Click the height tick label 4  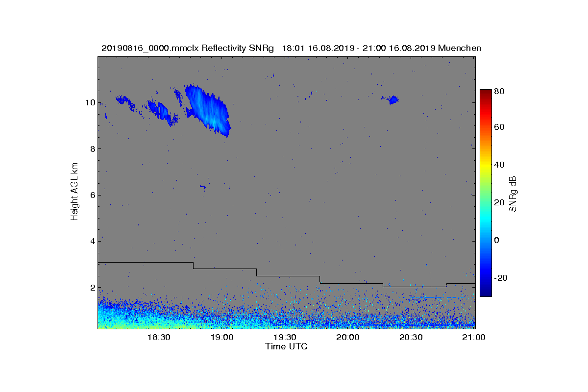click(92, 242)
